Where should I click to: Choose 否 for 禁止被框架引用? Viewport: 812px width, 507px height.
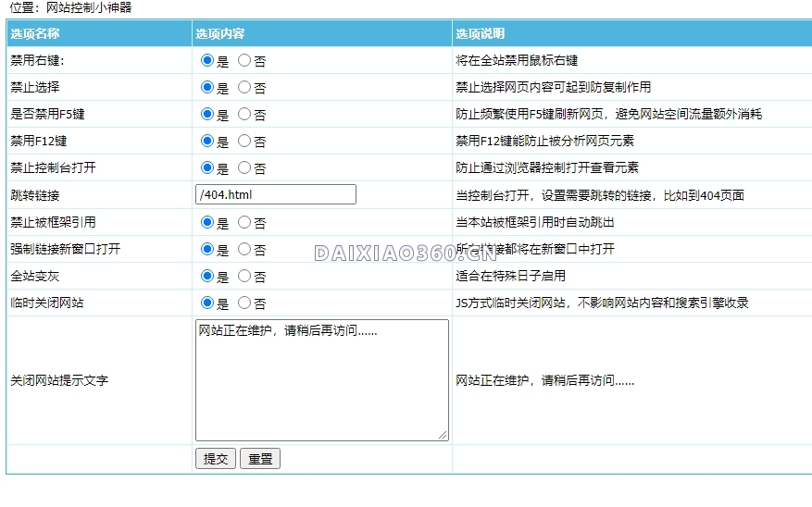coord(244,222)
